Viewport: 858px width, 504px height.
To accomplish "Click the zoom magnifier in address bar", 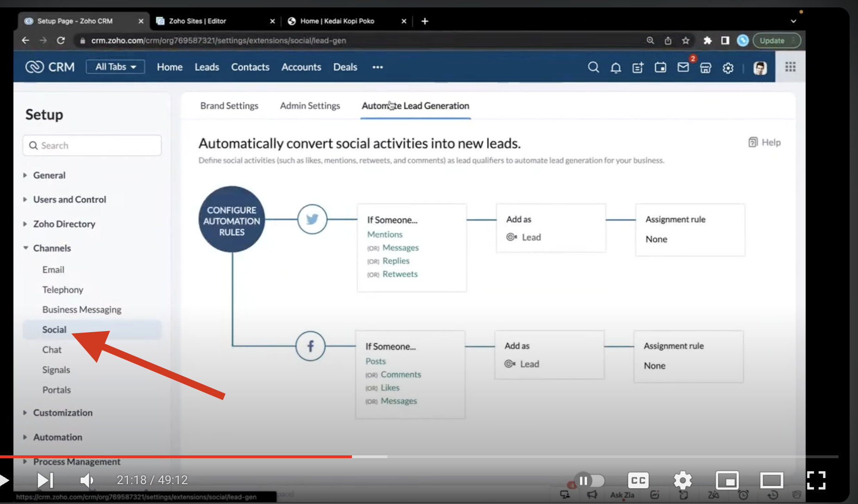I will click(x=650, y=40).
